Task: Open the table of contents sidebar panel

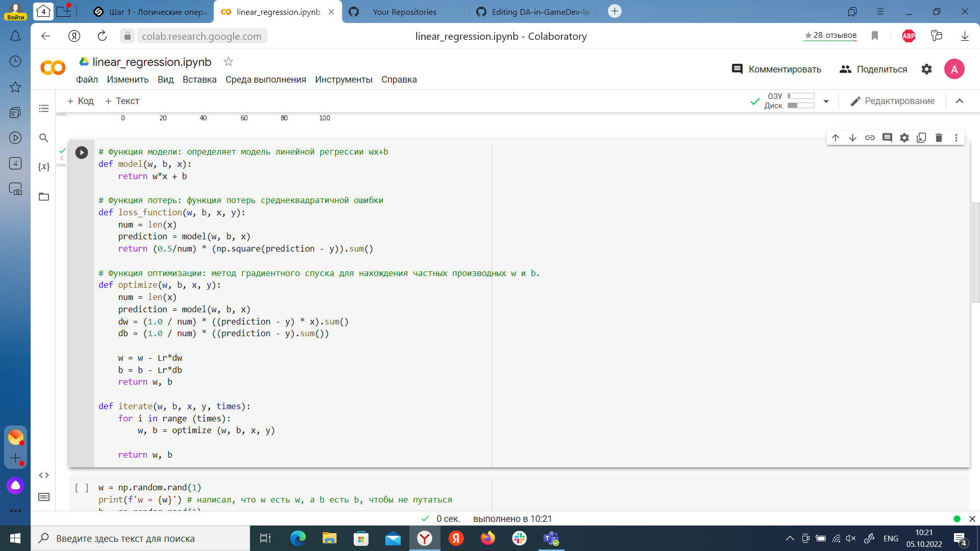Action: tap(44, 108)
